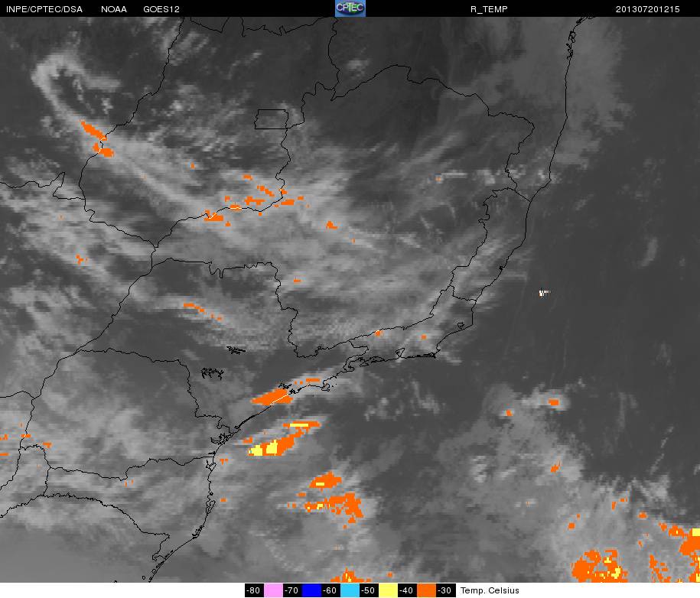The height and width of the screenshot is (598, 700).
Task: Click the -40 legend value
Action: click(x=407, y=590)
